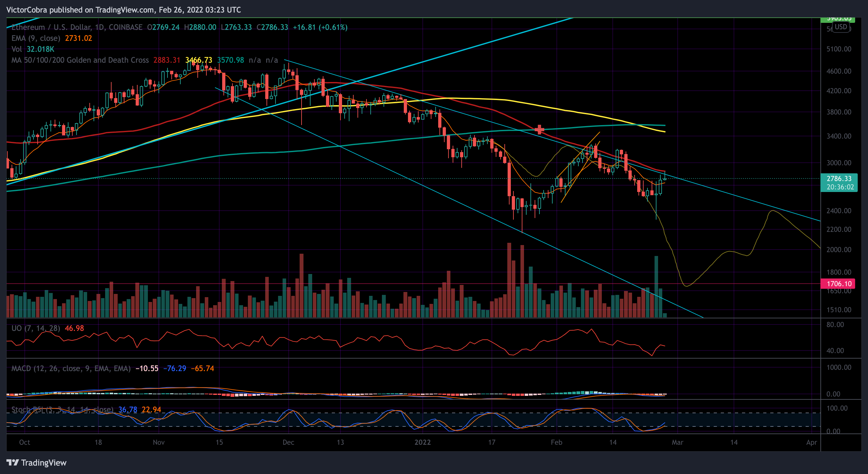This screenshot has width=868, height=474.
Task: Click the 4600.00 price axis label
Action: [x=839, y=71]
